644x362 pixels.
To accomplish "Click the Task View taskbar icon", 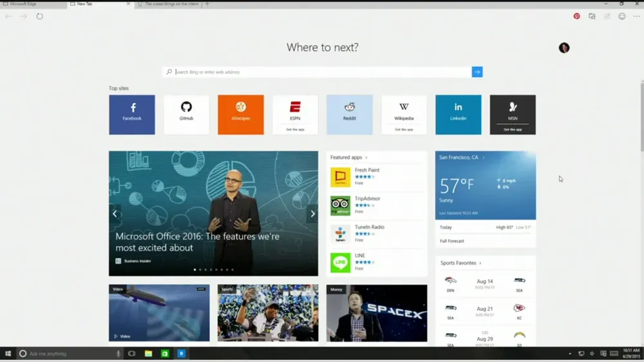I will coord(131,354).
